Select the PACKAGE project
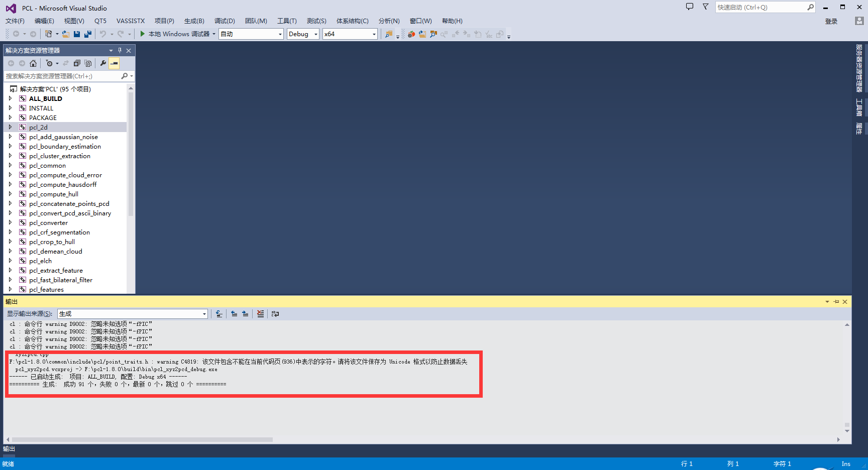The width and height of the screenshot is (868, 470). 43,117
